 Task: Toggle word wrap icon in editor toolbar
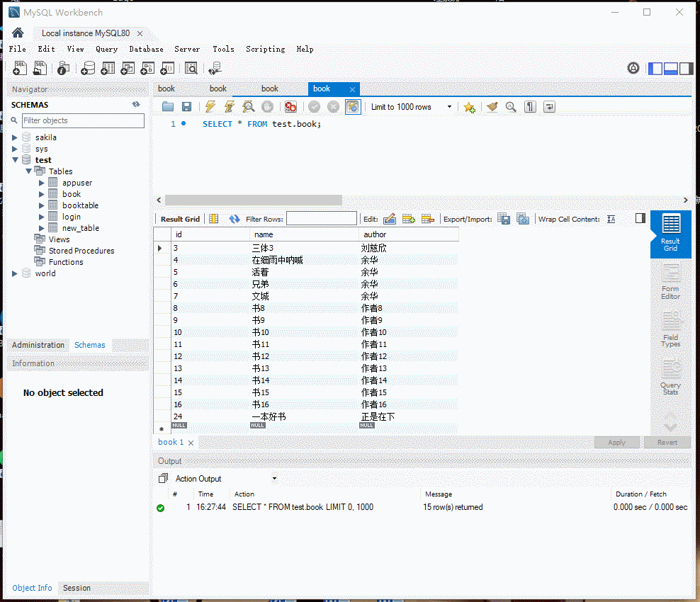[549, 107]
